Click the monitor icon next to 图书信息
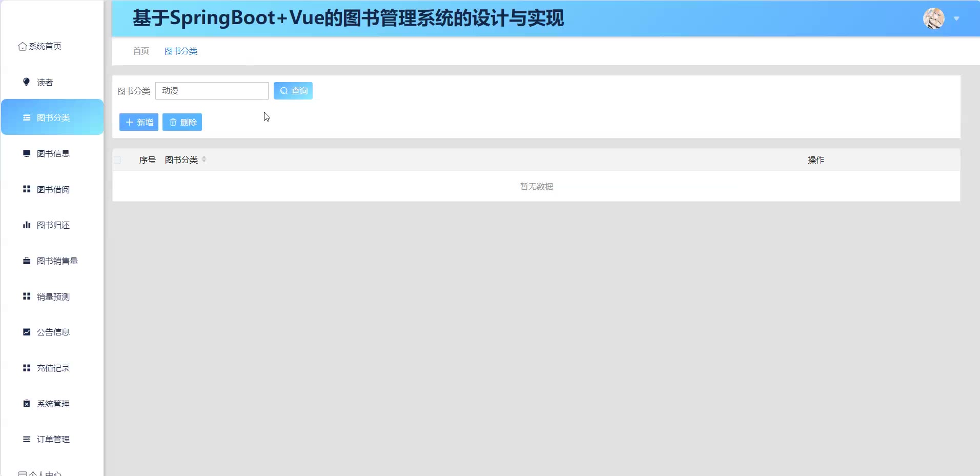The image size is (980, 476). tap(27, 153)
